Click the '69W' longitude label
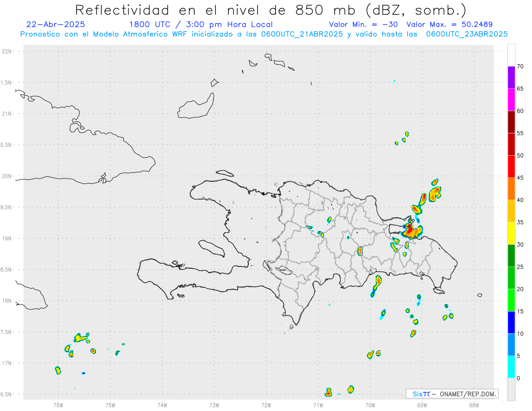 coord(422,405)
